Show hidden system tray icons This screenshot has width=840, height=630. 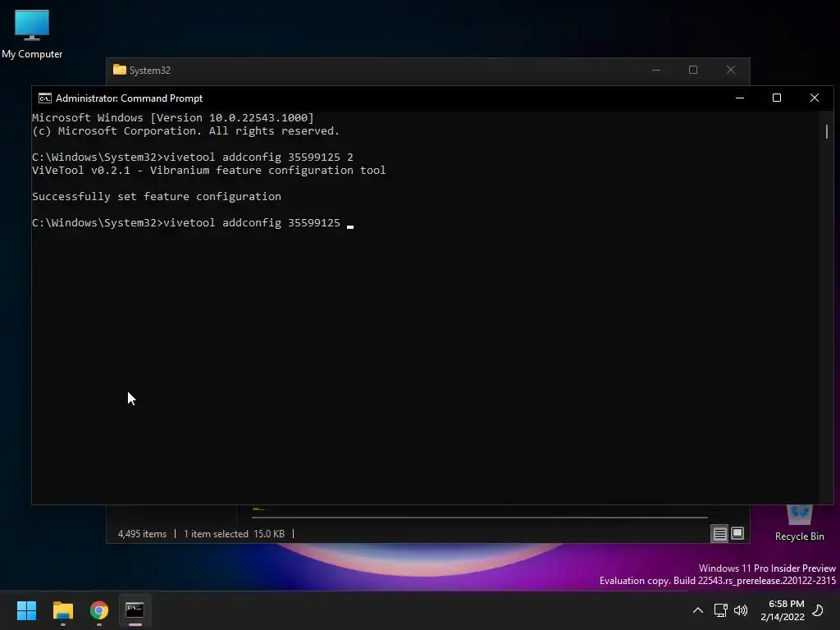click(697, 610)
